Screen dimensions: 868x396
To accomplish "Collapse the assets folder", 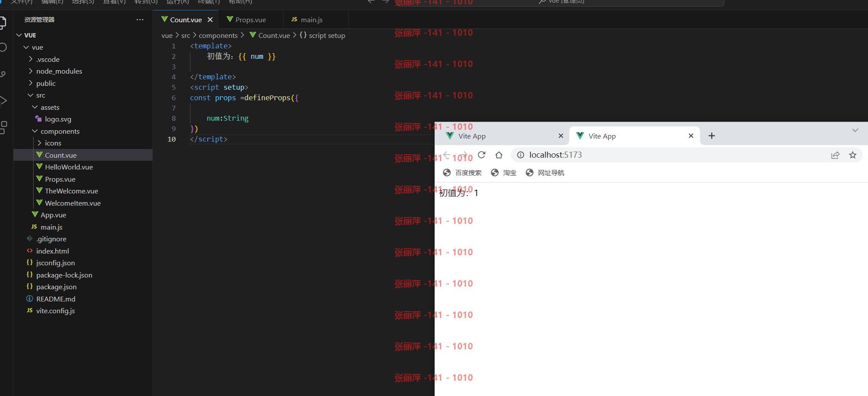I will (83, 107).
